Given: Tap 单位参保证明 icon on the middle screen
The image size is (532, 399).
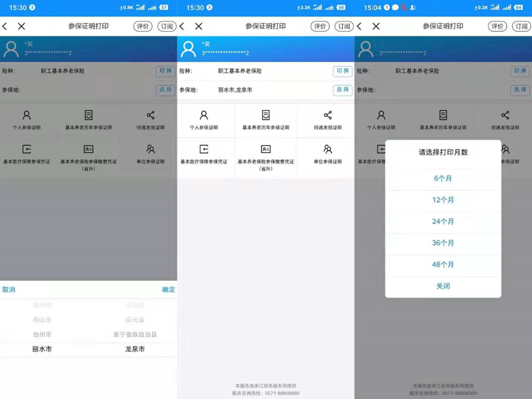Looking at the screenshot, I should [328, 150].
